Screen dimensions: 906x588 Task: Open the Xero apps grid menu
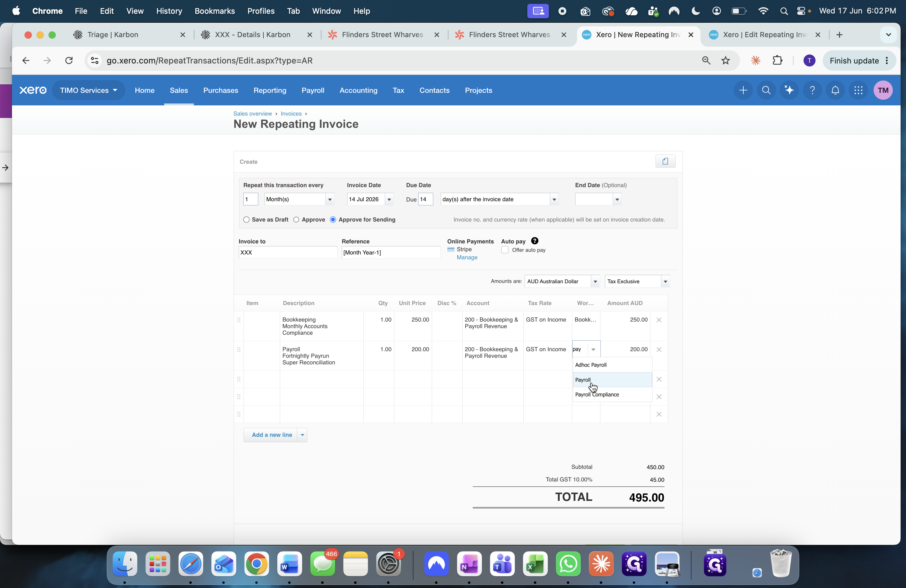click(858, 90)
